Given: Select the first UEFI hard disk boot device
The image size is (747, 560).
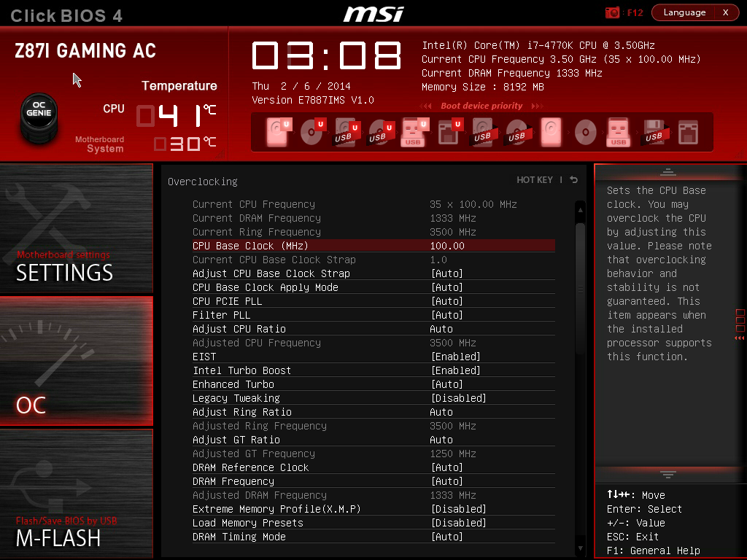Looking at the screenshot, I should coord(279,131).
